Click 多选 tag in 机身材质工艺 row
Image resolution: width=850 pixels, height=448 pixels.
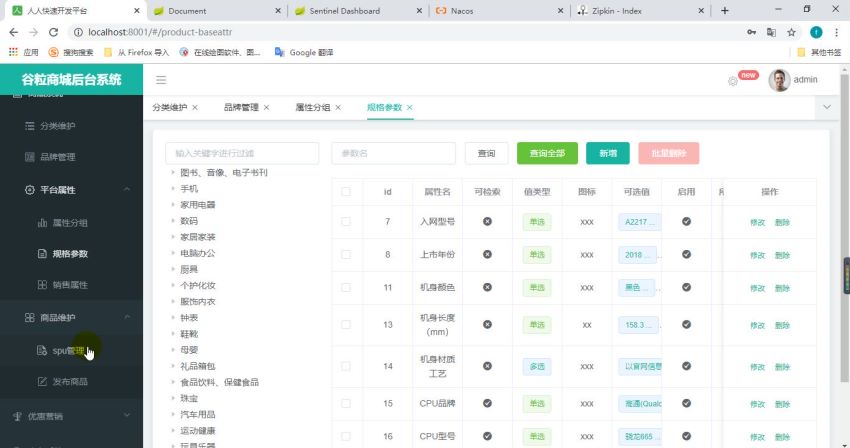(537, 367)
